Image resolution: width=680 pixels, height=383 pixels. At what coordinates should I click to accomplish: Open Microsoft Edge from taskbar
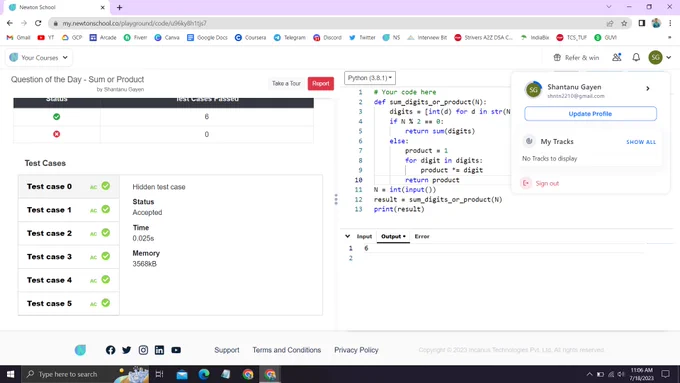pos(204,374)
